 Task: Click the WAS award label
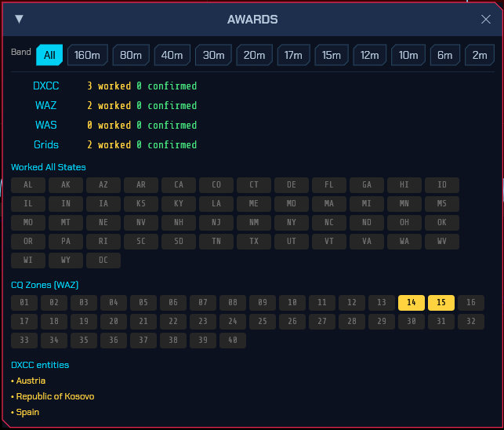click(46, 126)
